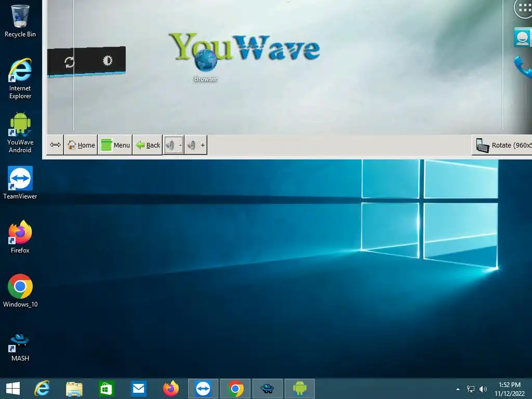Viewport: 532px width, 399px height.
Task: Select the Windows_10 Chrome desktop icon
Action: (20, 291)
